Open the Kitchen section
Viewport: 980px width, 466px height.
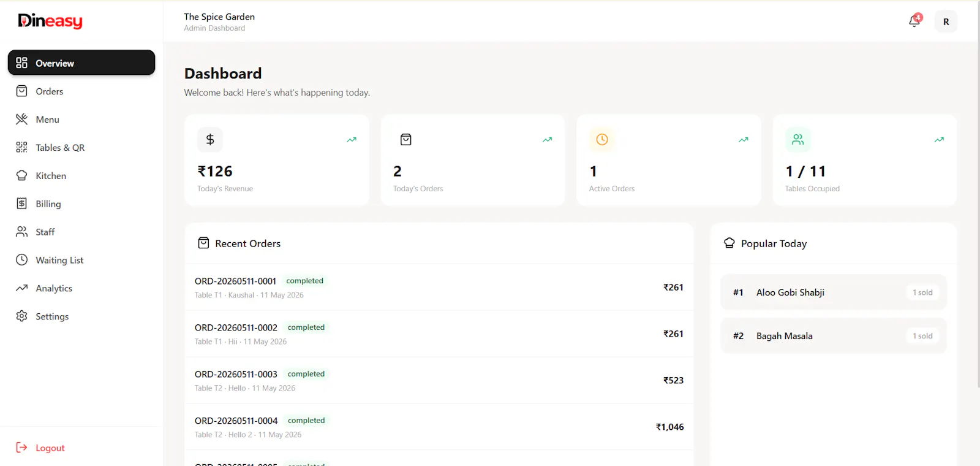tap(81, 175)
